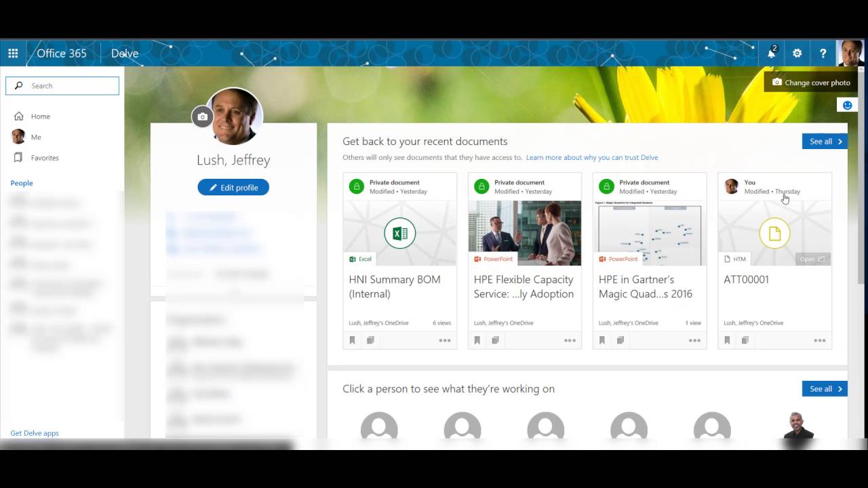Open the account photo in the top bar

850,53
